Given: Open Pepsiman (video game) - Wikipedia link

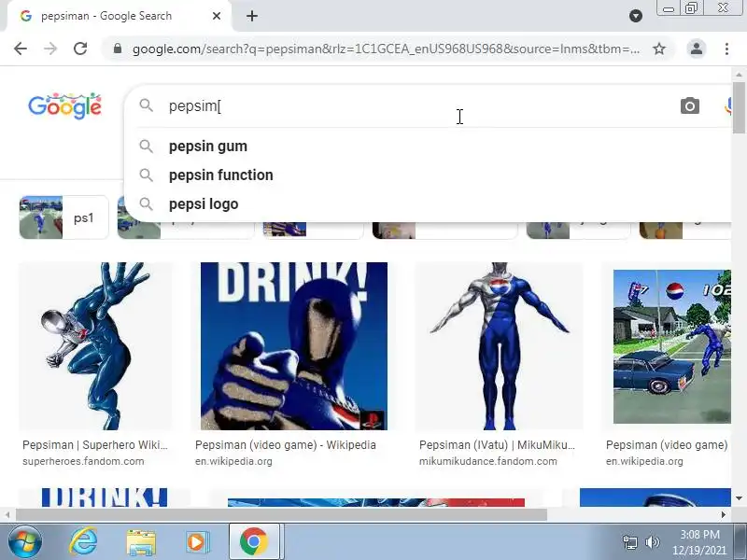Looking at the screenshot, I should click(x=286, y=445).
